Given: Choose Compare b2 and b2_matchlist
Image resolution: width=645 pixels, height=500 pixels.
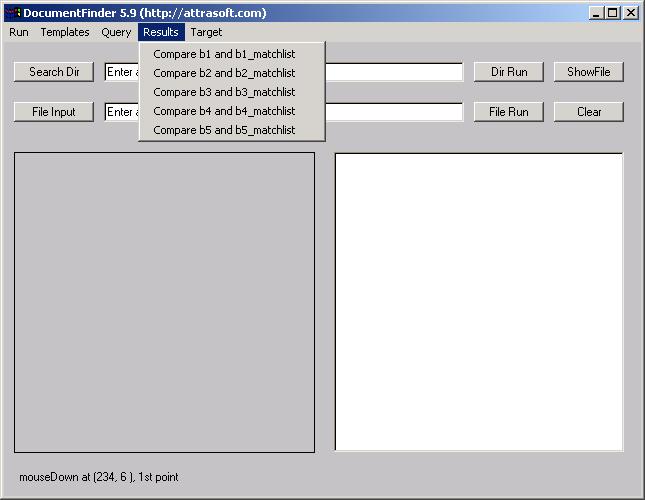Looking at the screenshot, I should click(224, 73).
